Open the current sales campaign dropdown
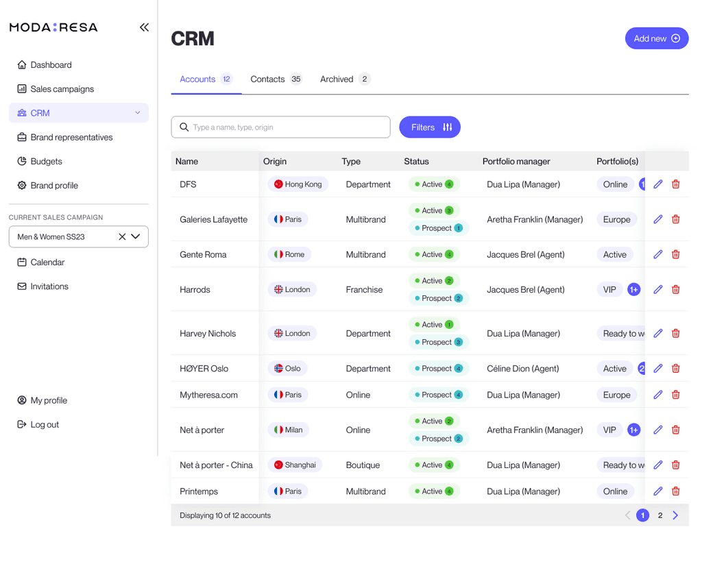Viewport: 702px width, 588px height. (136, 236)
